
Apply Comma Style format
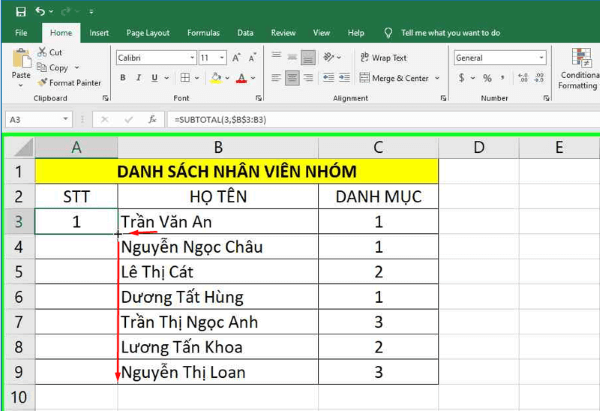(x=502, y=78)
